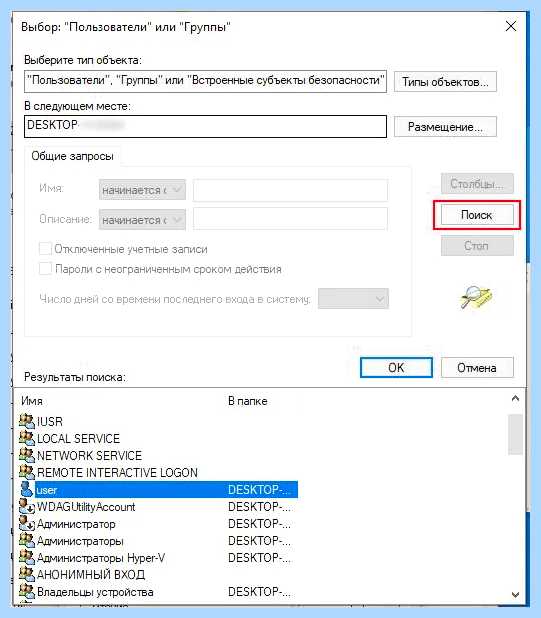541x618 pixels.
Task: Click the Администратор account icon
Action: pyautogui.click(x=27, y=523)
